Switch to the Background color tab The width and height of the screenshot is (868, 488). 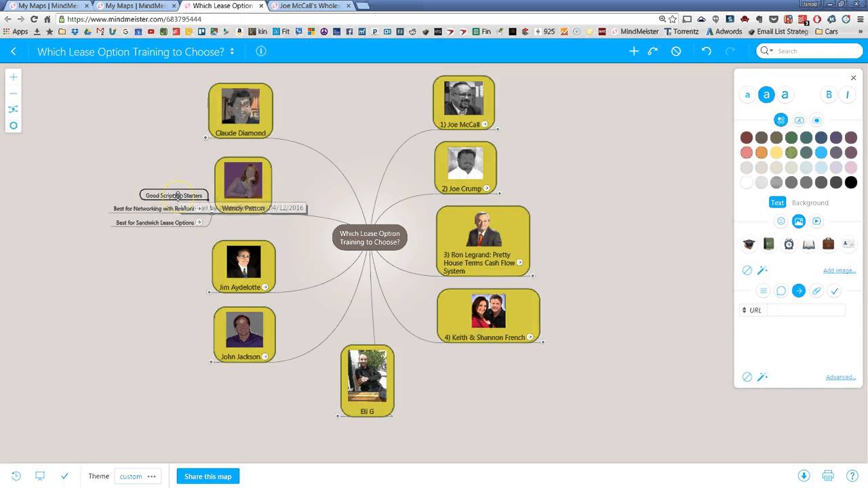coord(810,203)
